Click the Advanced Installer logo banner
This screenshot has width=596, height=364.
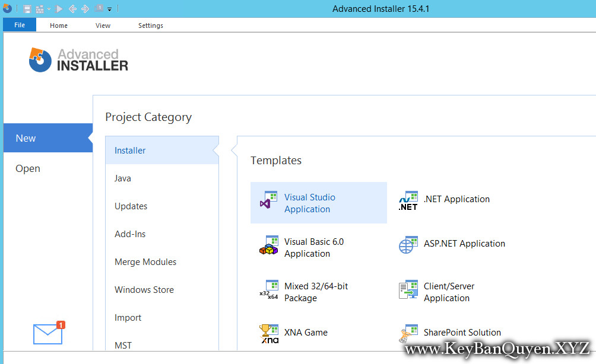(x=78, y=60)
